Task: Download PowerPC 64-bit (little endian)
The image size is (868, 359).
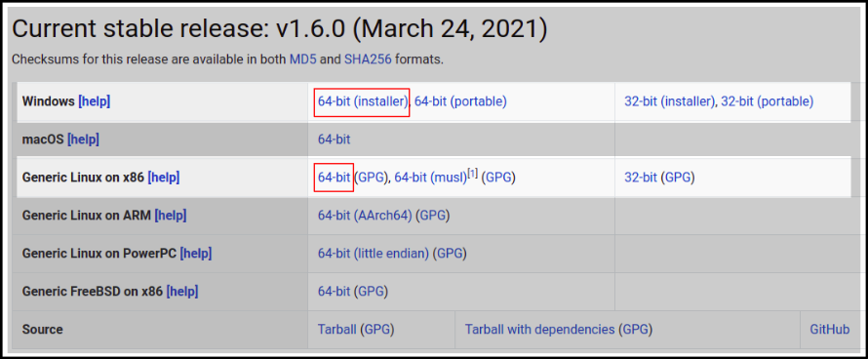Action: point(374,254)
